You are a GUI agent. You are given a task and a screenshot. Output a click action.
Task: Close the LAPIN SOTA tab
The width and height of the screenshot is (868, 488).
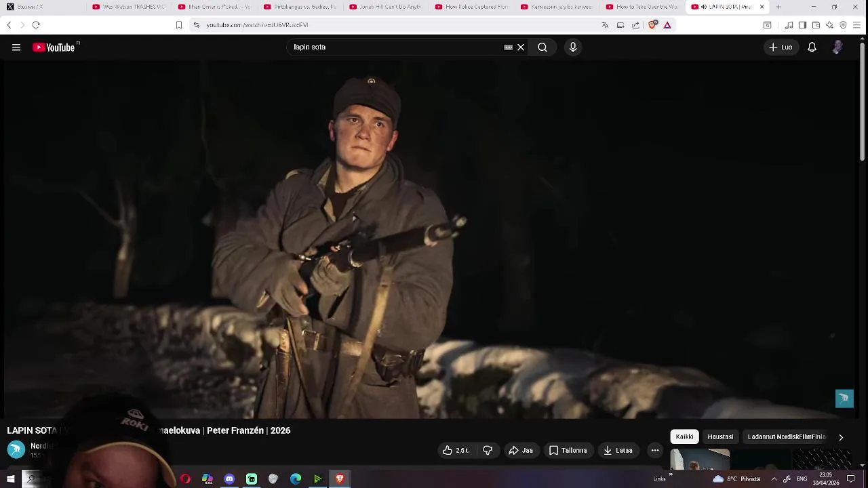coord(762,7)
